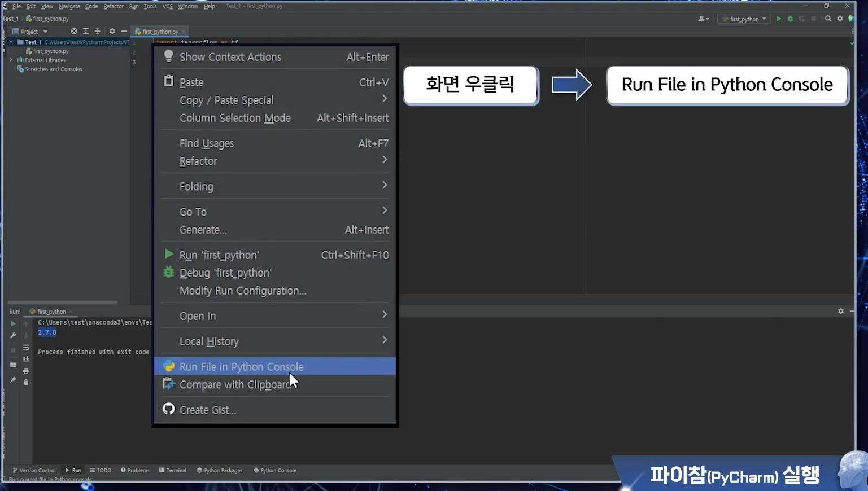Open Modify Run Configuration... entry

(274, 291)
